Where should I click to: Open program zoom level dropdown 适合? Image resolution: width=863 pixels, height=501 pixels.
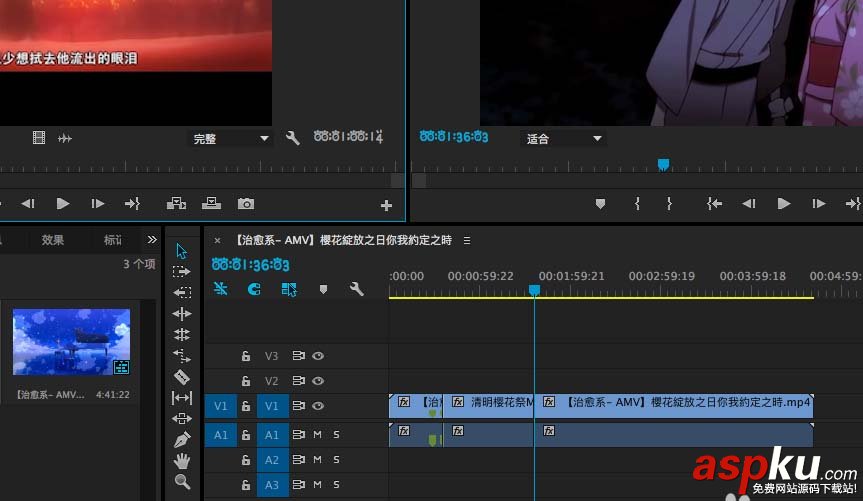point(563,139)
